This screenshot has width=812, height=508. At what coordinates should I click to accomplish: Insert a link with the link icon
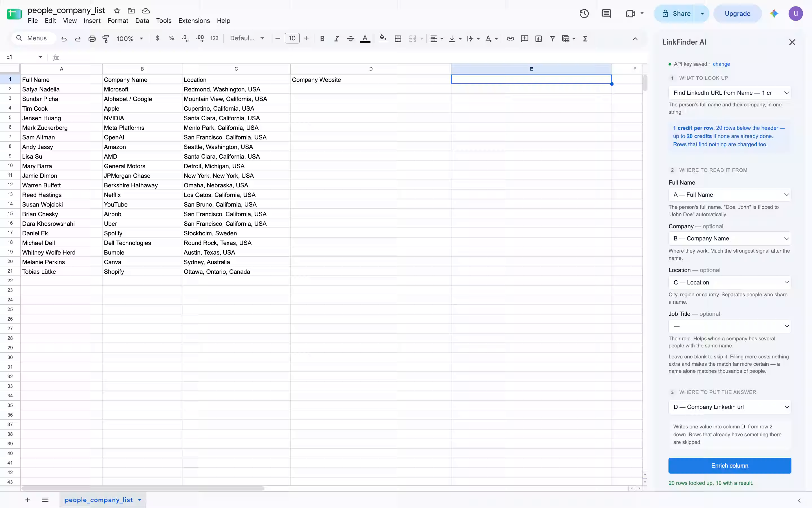point(510,39)
